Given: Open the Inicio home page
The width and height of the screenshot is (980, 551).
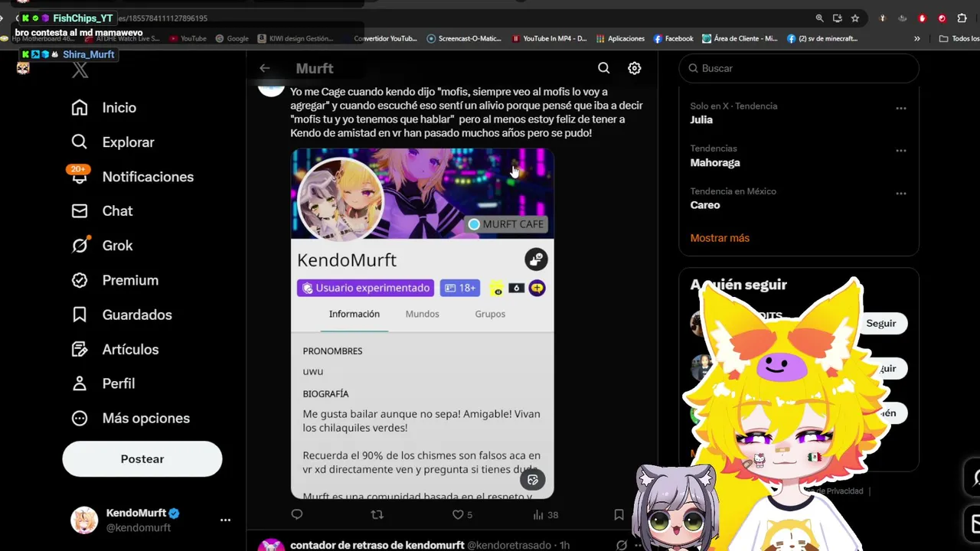Looking at the screenshot, I should (104, 108).
